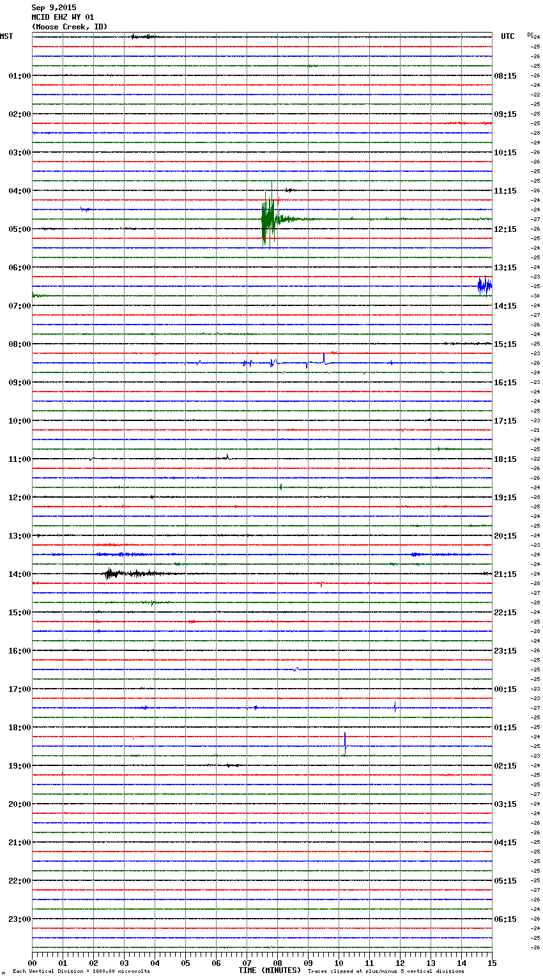Click the 19:15 UTC time label
This screenshot has height=980, width=543.
(505, 498)
